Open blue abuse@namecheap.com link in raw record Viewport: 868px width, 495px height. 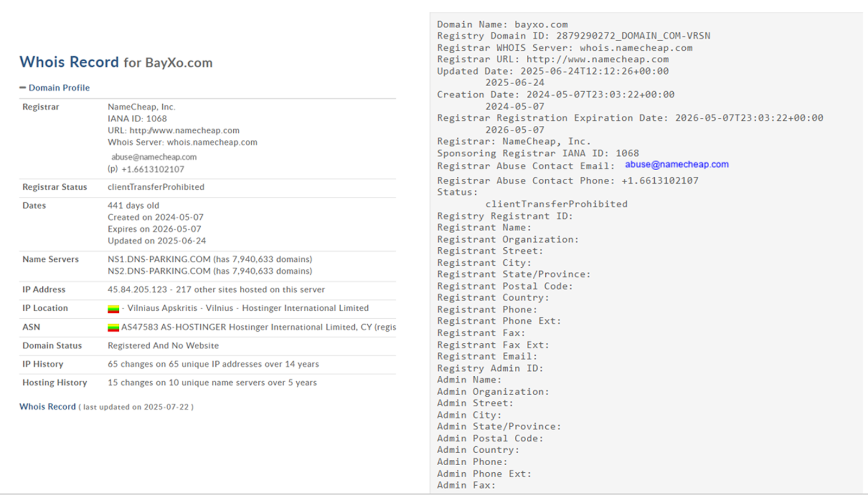pyautogui.click(x=676, y=164)
